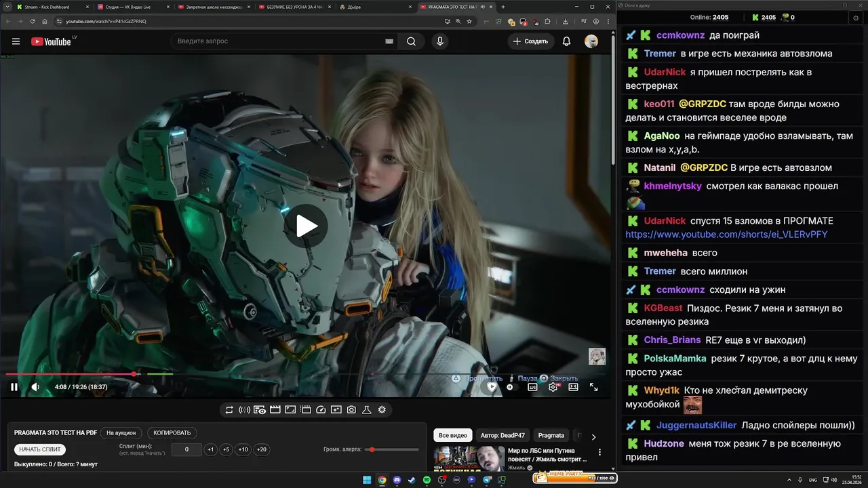This screenshot has height=488, width=868.
Task: Click the Создать create button
Action: click(530, 41)
